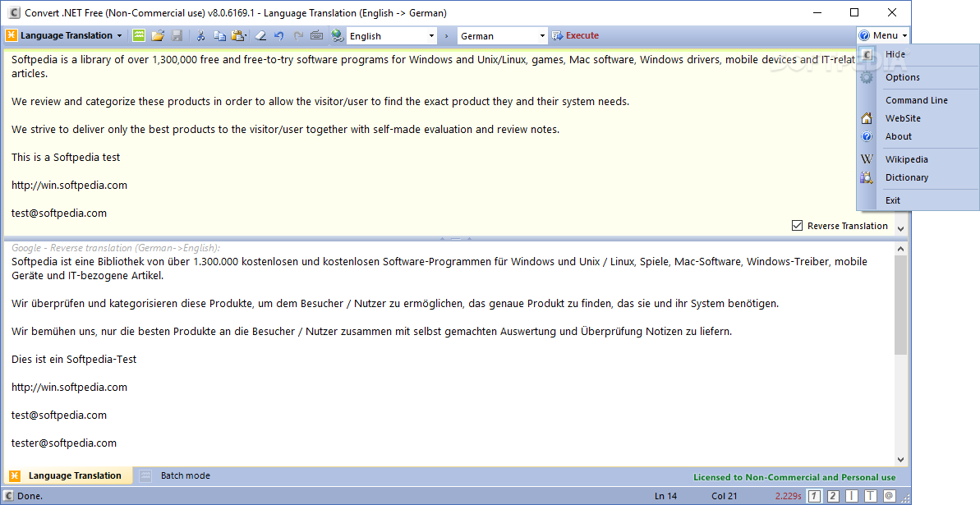Click the W icon beside Wikipedia
Screen dimensions: 980x505
[867, 159]
